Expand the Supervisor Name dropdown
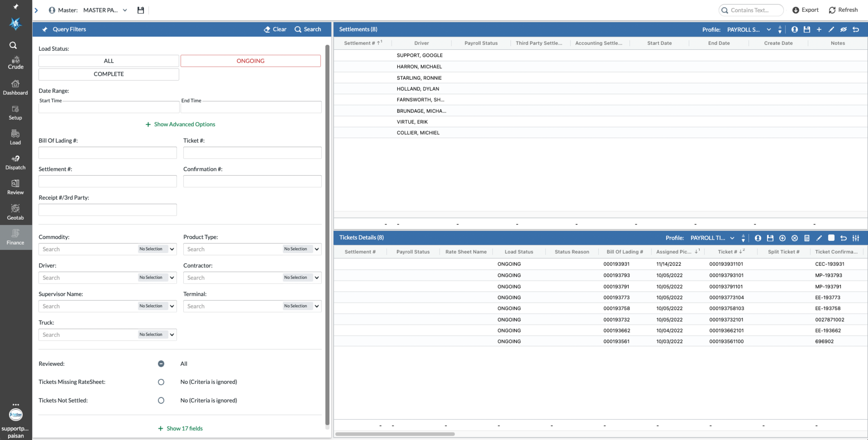Viewport: 868px width, 440px height. (172, 306)
